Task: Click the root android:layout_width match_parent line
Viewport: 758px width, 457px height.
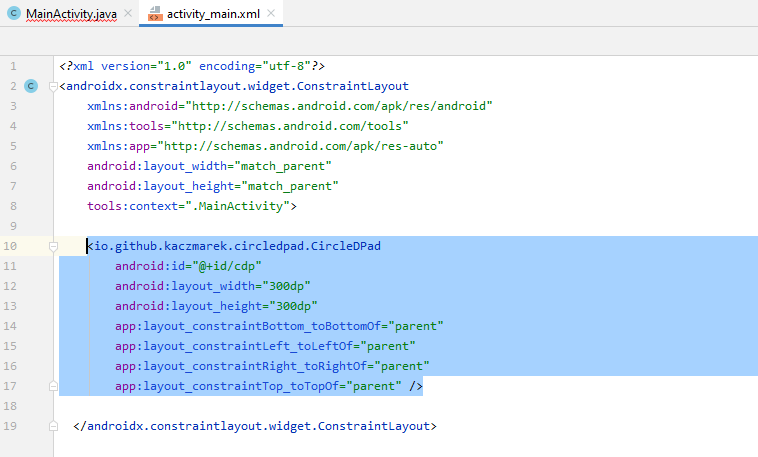Action: (x=209, y=166)
